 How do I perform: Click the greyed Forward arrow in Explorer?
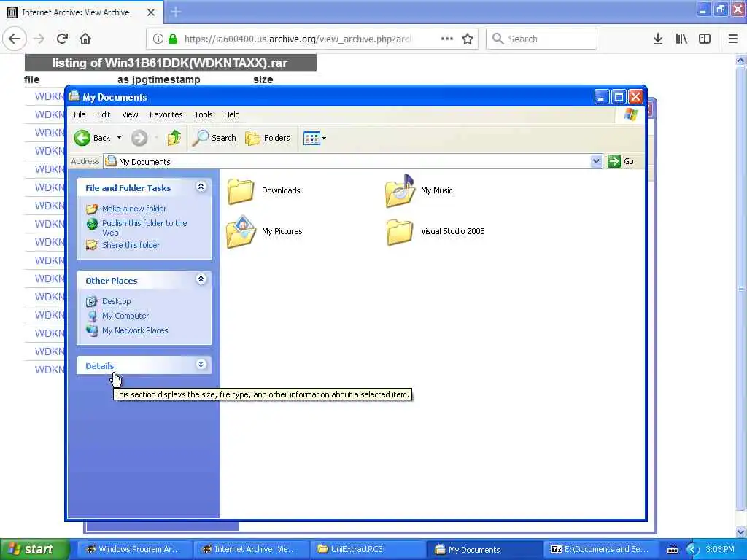[139, 138]
